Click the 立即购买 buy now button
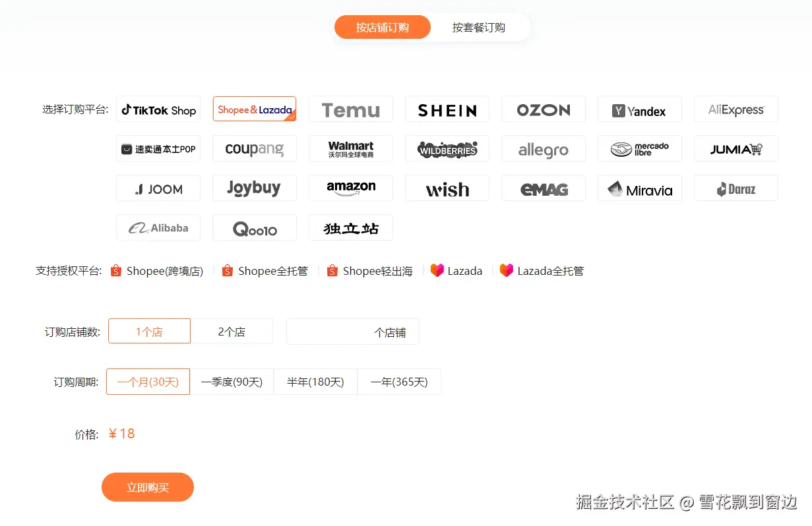The height and width of the screenshot is (526, 812). click(148, 487)
